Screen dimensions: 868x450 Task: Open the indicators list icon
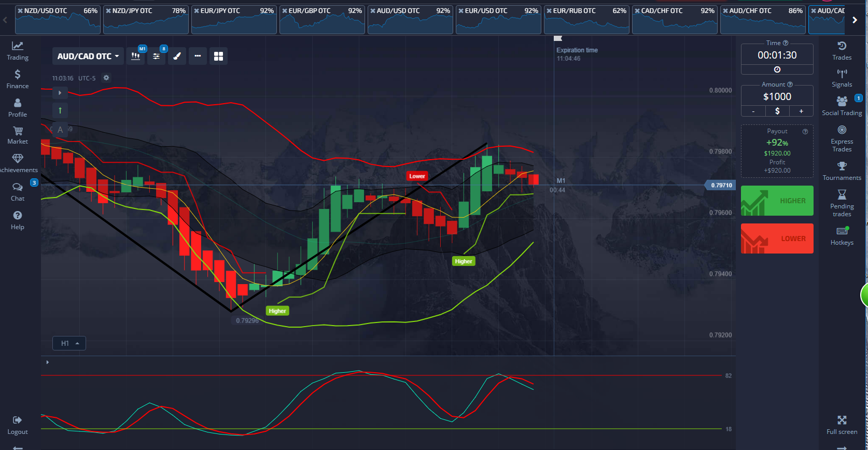(x=156, y=56)
